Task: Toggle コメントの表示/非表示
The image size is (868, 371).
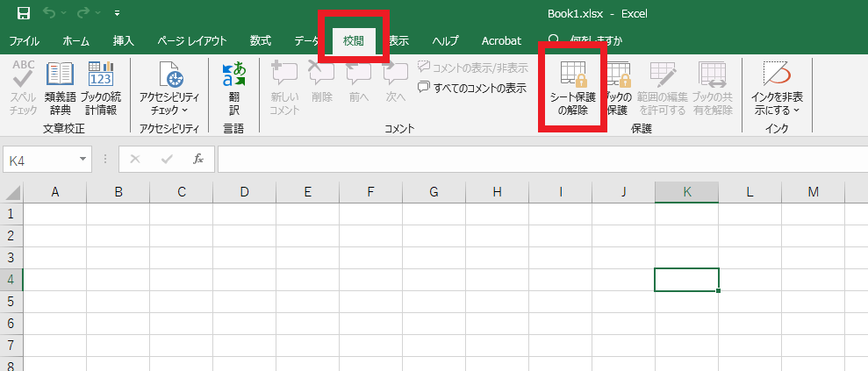Action: point(473,68)
